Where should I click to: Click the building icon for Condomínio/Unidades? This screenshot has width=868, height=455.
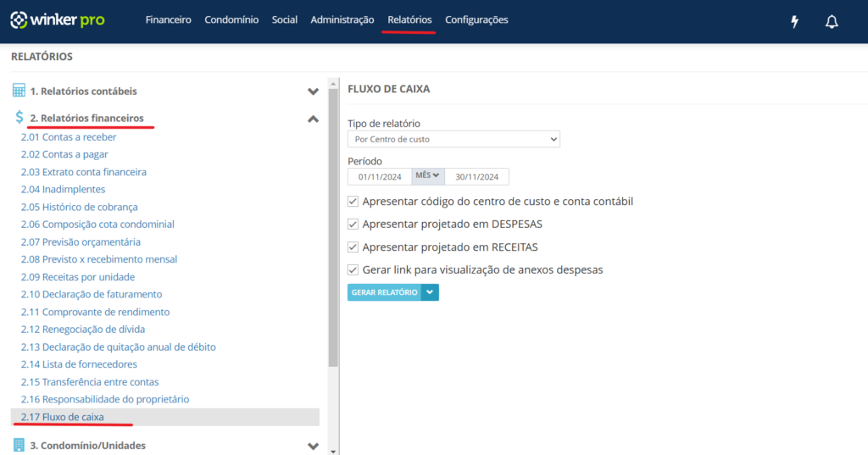tap(19, 445)
